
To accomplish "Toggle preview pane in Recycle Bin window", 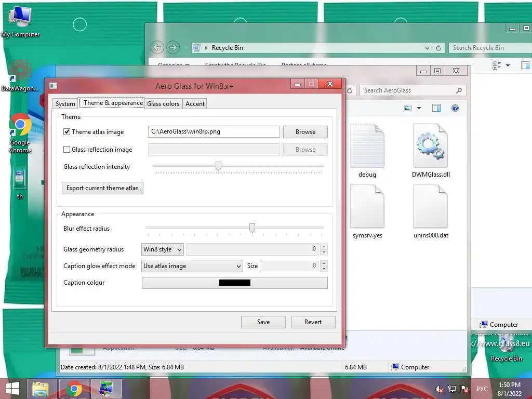I will (525, 65).
